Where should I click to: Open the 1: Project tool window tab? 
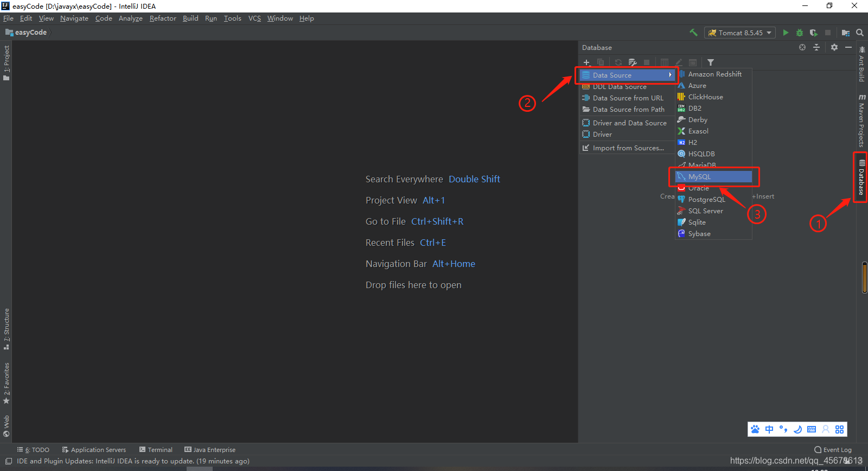point(7,63)
